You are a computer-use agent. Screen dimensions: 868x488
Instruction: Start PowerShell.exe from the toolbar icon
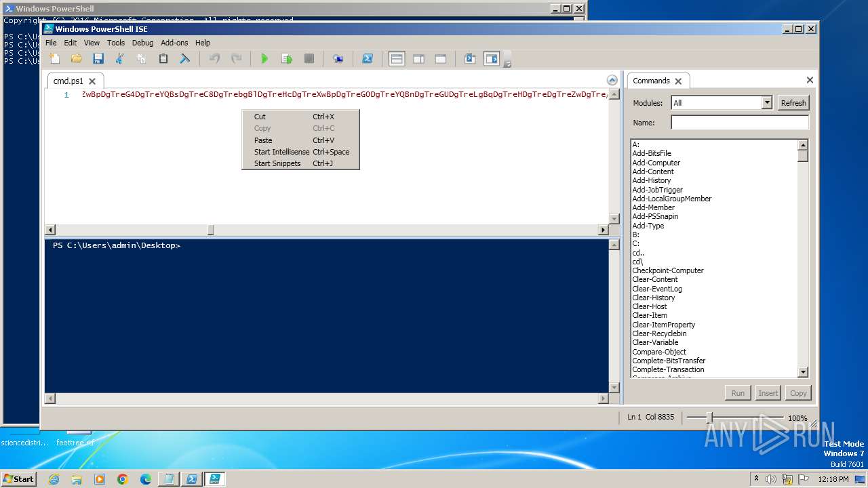(x=367, y=59)
